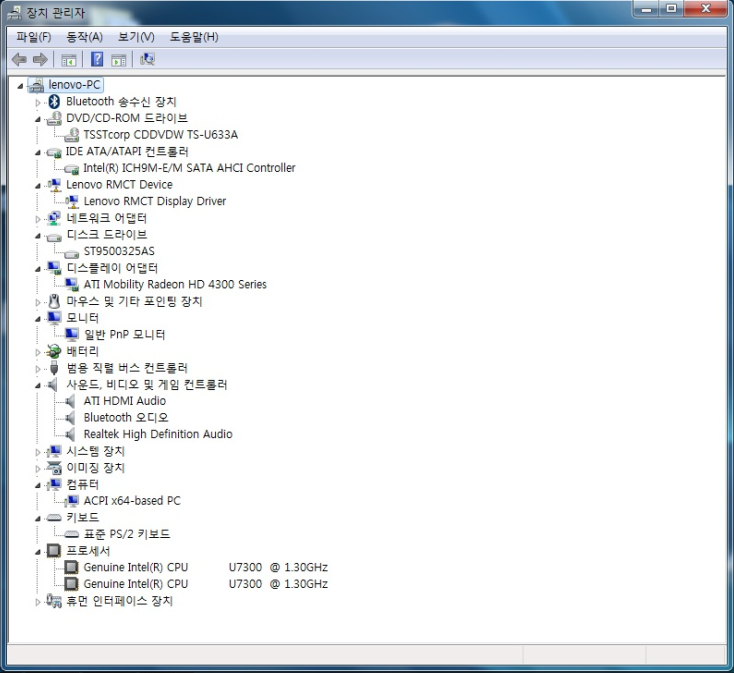Click the scan for hardware changes icon

point(147,59)
